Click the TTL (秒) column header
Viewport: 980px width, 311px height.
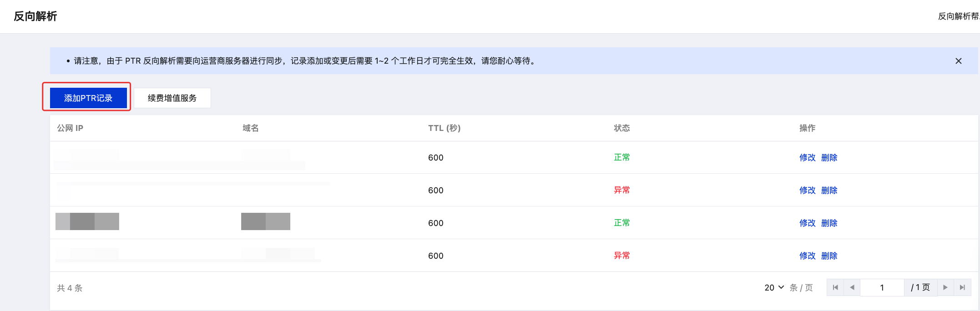click(x=444, y=128)
